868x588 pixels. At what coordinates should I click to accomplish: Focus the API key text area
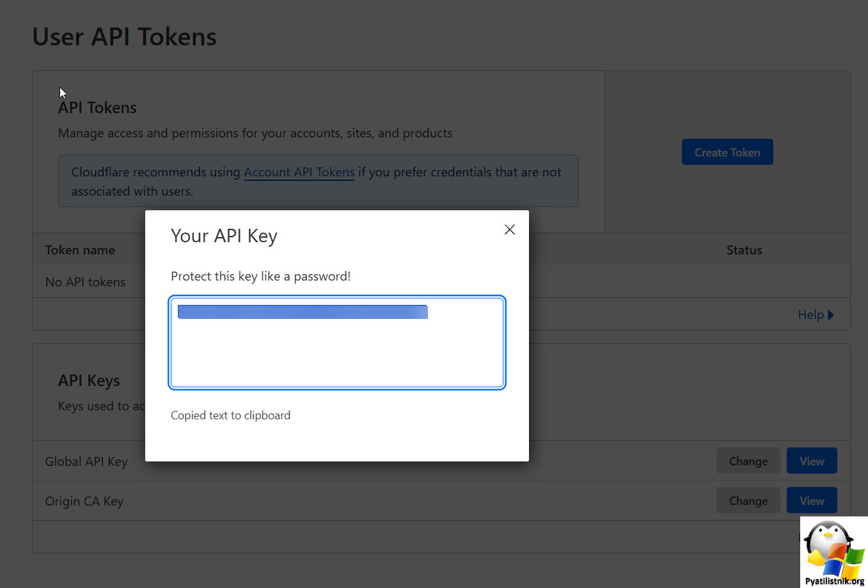[x=337, y=342]
